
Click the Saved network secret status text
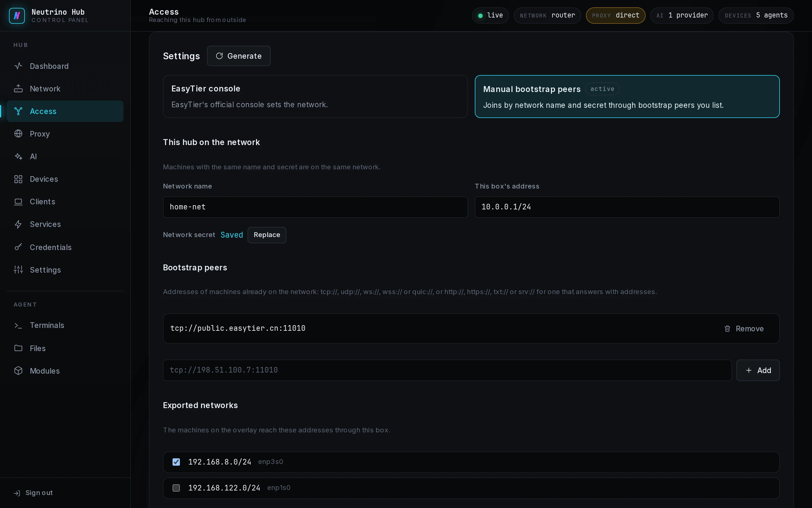(x=231, y=235)
